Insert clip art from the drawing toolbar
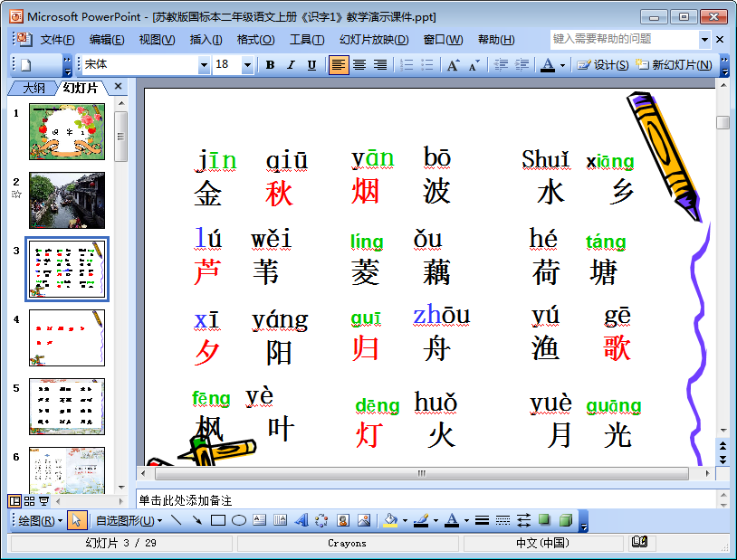737x560 pixels. [x=343, y=520]
